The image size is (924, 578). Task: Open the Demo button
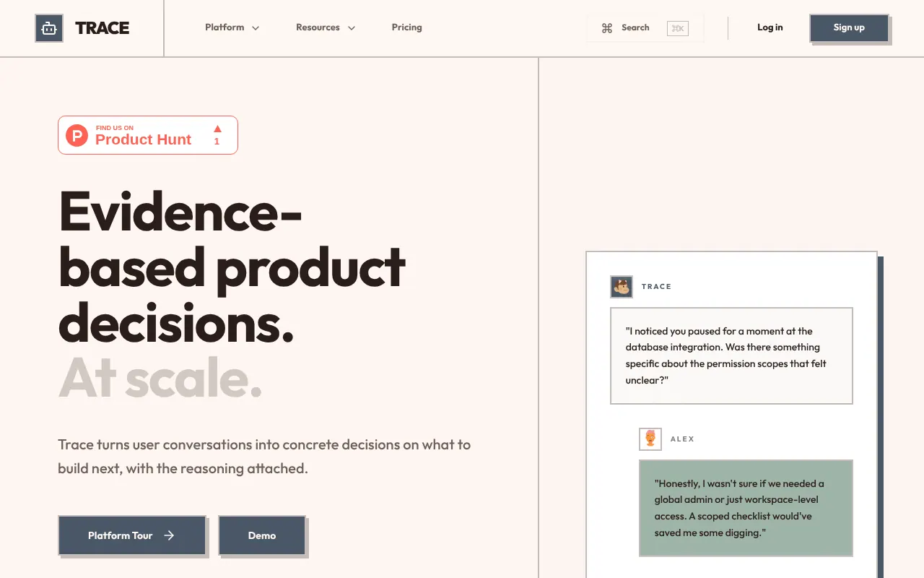pyautogui.click(x=262, y=535)
